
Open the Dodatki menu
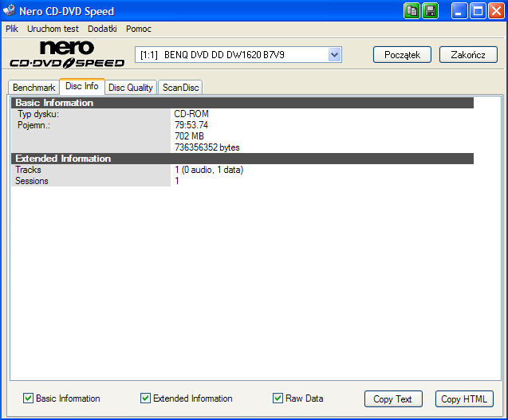[102, 29]
